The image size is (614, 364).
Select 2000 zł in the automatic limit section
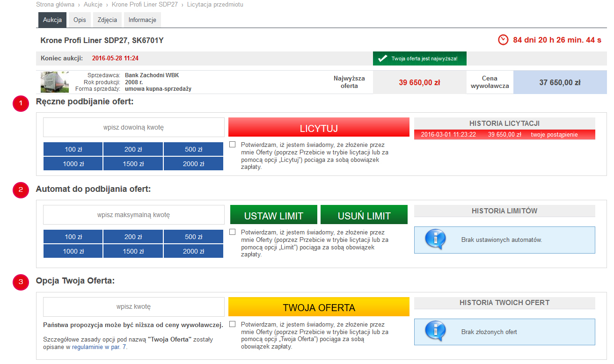pyautogui.click(x=193, y=251)
